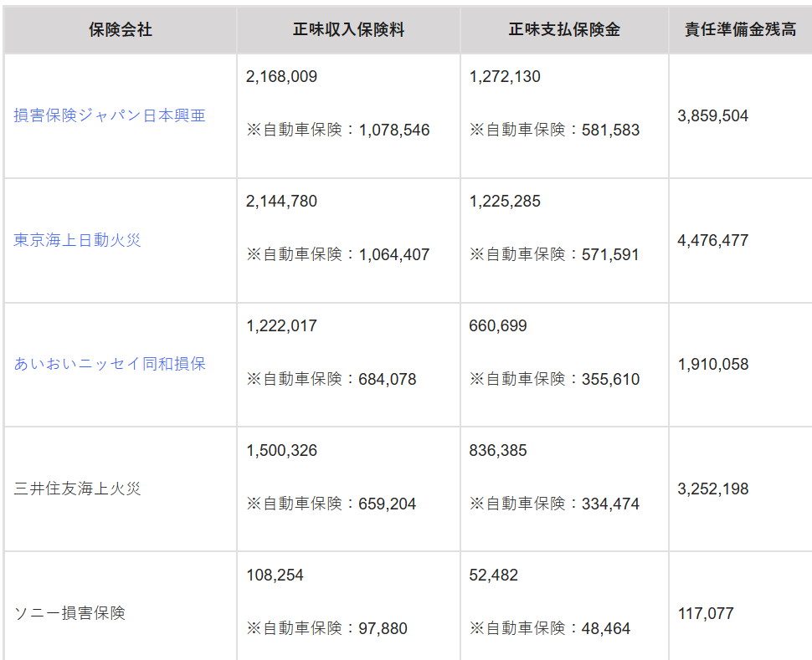
Task: Select the reserve balance 4,476,477
Action: point(713,240)
